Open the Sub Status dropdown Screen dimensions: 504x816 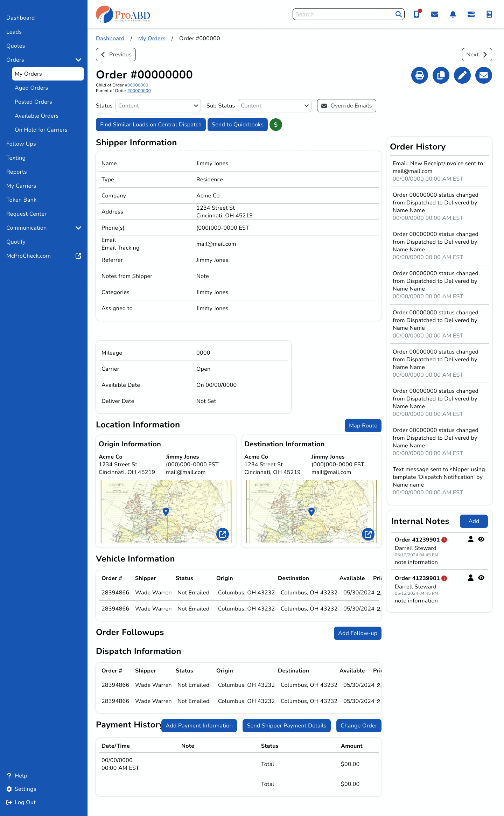pos(275,106)
